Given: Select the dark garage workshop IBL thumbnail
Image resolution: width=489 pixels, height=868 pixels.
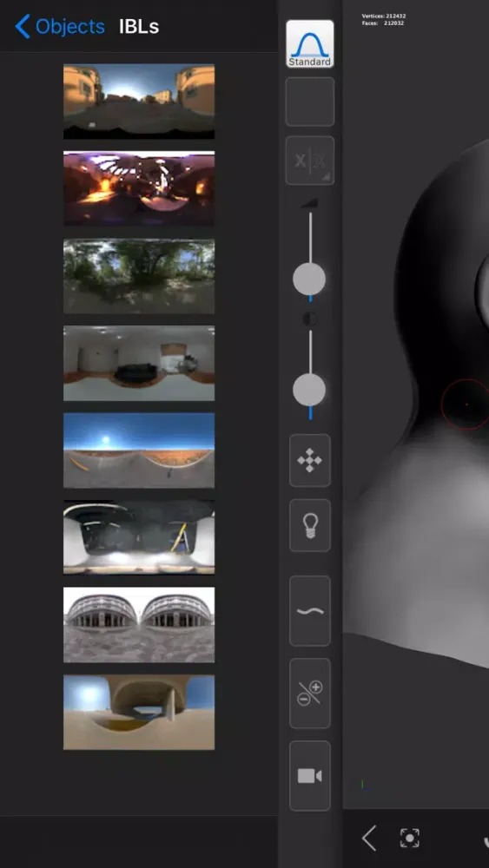Looking at the screenshot, I should 139,537.
